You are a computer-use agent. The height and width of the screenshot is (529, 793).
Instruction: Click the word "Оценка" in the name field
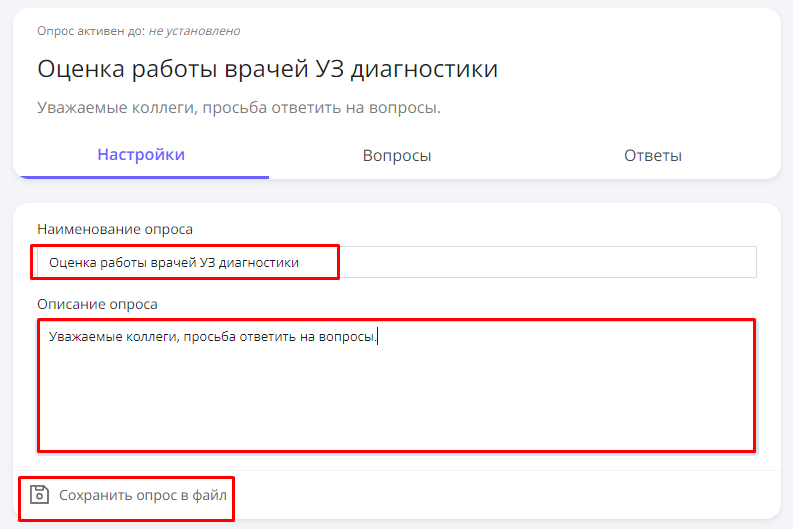point(70,263)
